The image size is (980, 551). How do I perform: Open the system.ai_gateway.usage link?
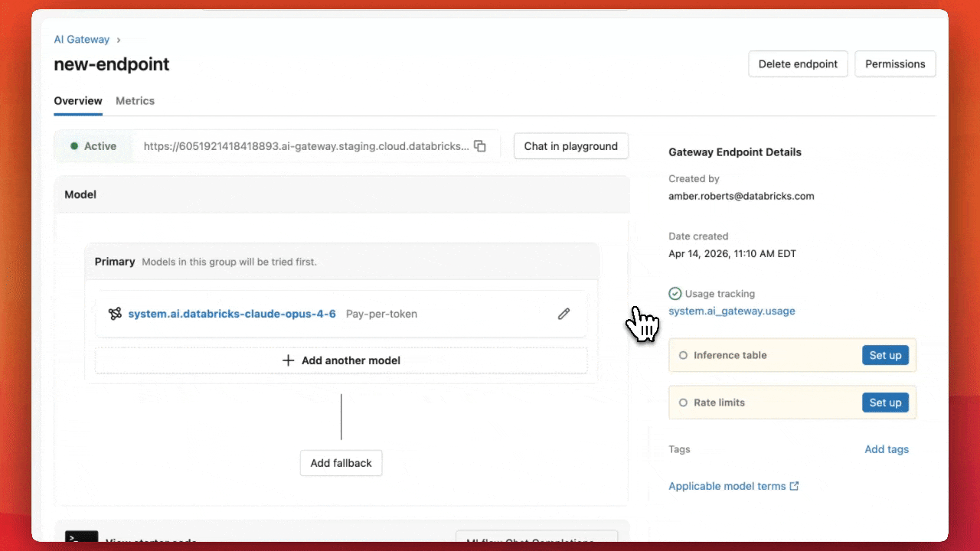coord(731,311)
